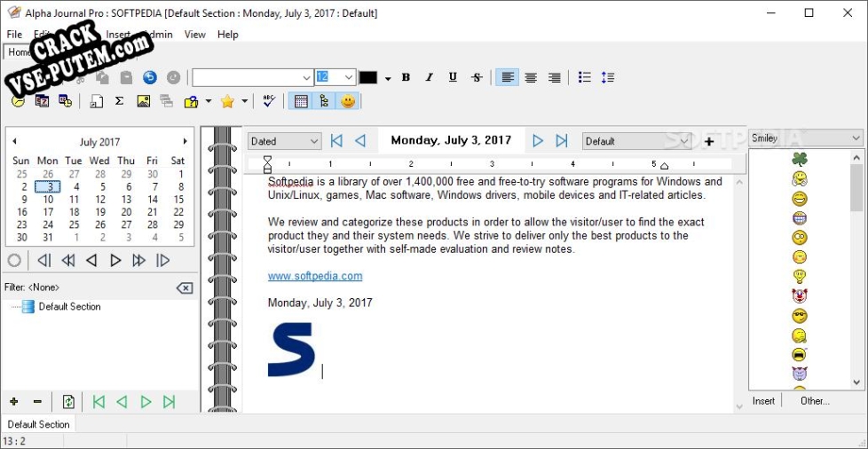Open the Help menu
The image size is (868, 449).
coord(227,35)
